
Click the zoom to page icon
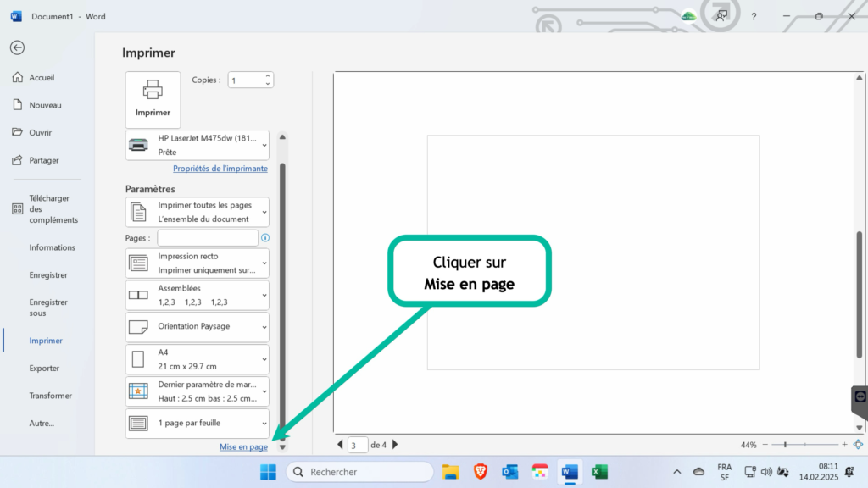pos(858,444)
